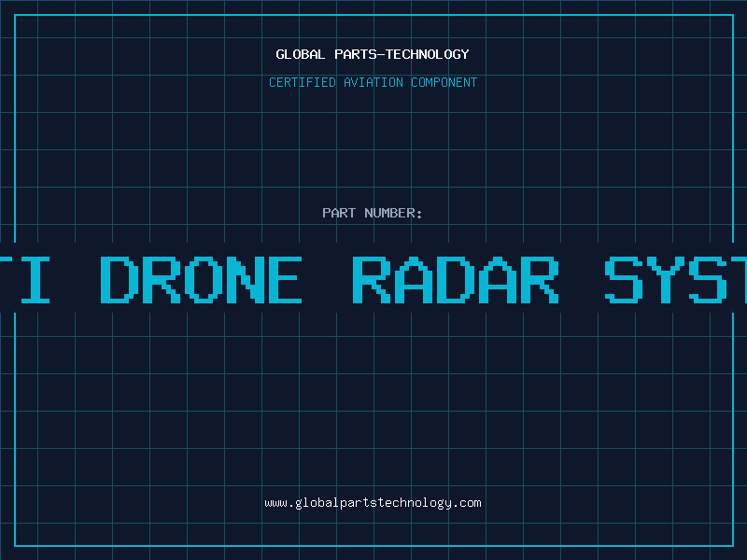747x560 pixels.
Task: Select the word TECHNOLOGY in the header
Action: pyautogui.click(x=428, y=54)
